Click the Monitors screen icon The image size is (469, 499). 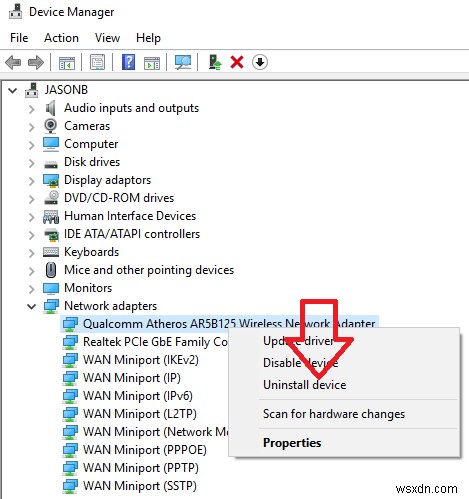click(51, 289)
